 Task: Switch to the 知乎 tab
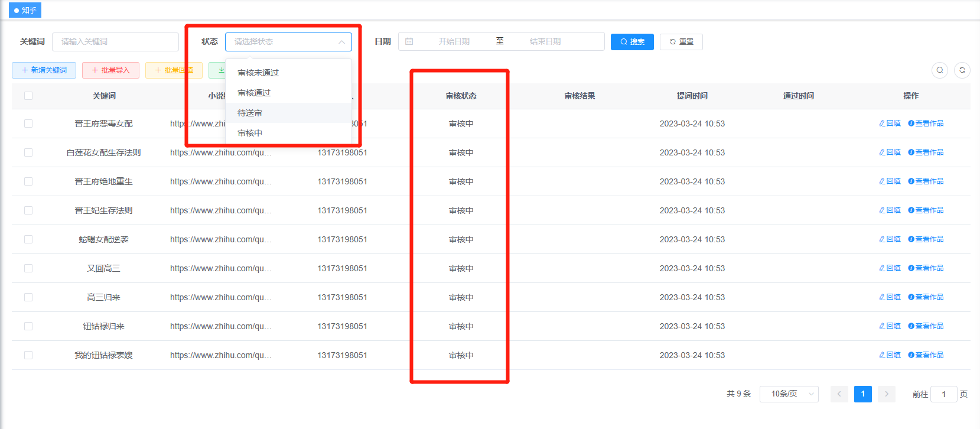[25, 10]
